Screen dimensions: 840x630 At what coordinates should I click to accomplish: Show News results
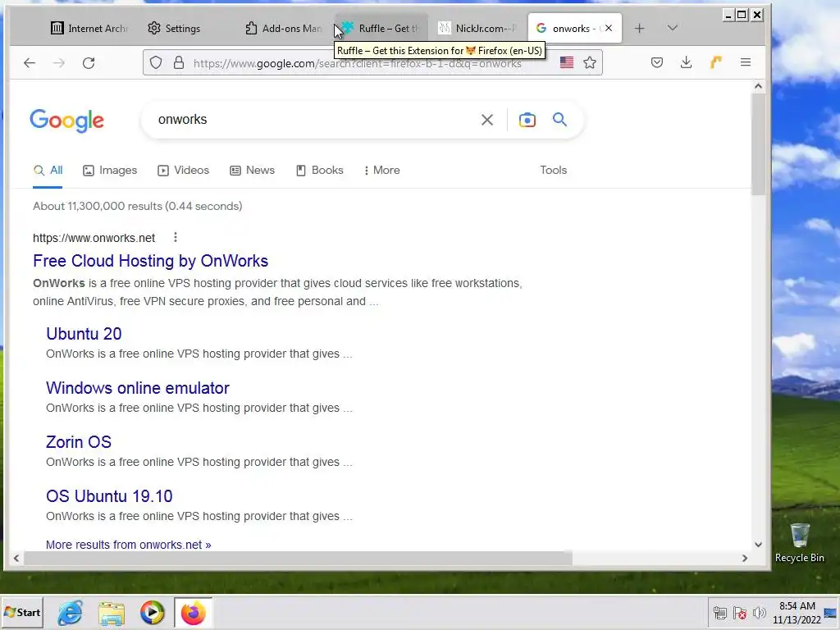point(253,171)
